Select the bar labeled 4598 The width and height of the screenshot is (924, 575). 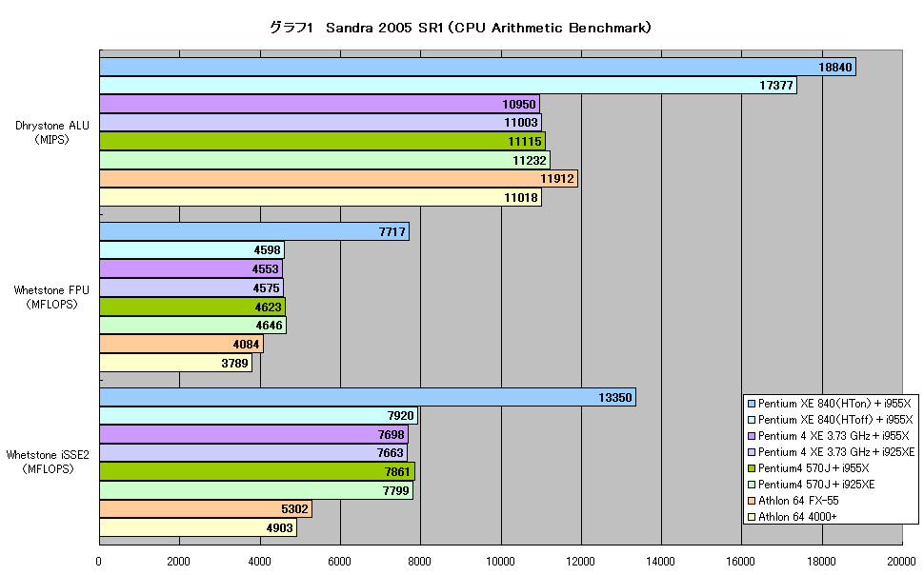coord(191,249)
